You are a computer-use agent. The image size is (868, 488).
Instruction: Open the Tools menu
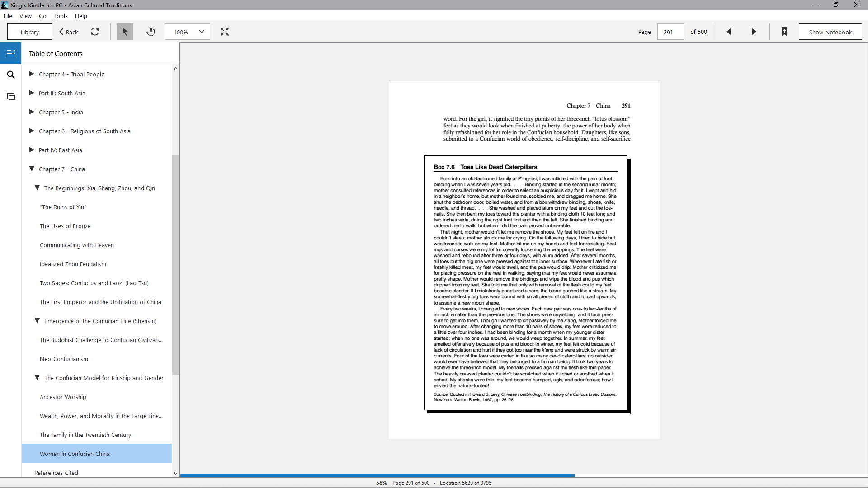[x=61, y=16]
